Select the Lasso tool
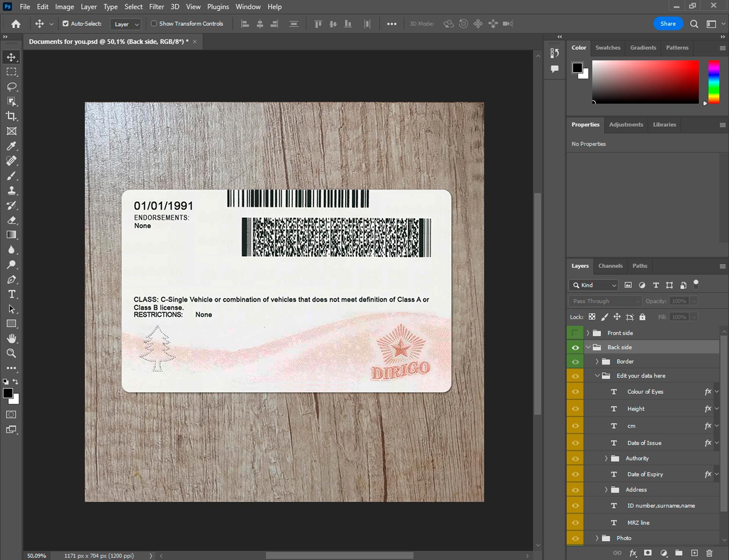 pyautogui.click(x=12, y=87)
